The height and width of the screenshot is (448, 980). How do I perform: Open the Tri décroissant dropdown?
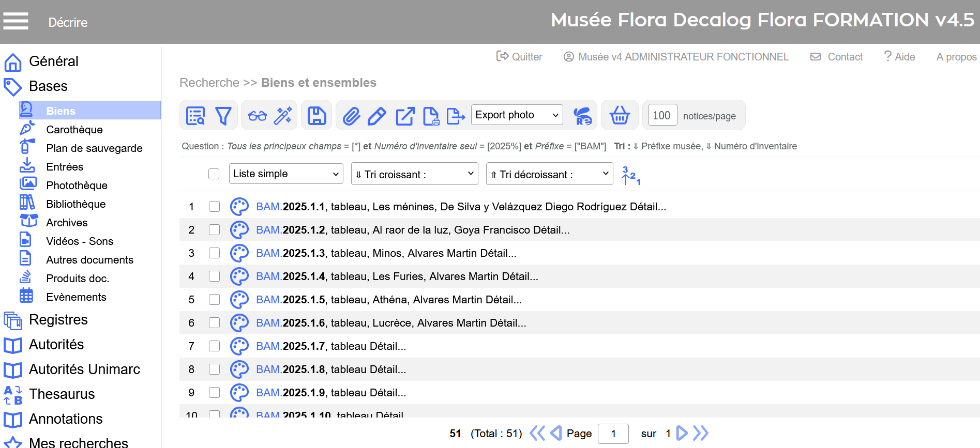[x=550, y=174]
